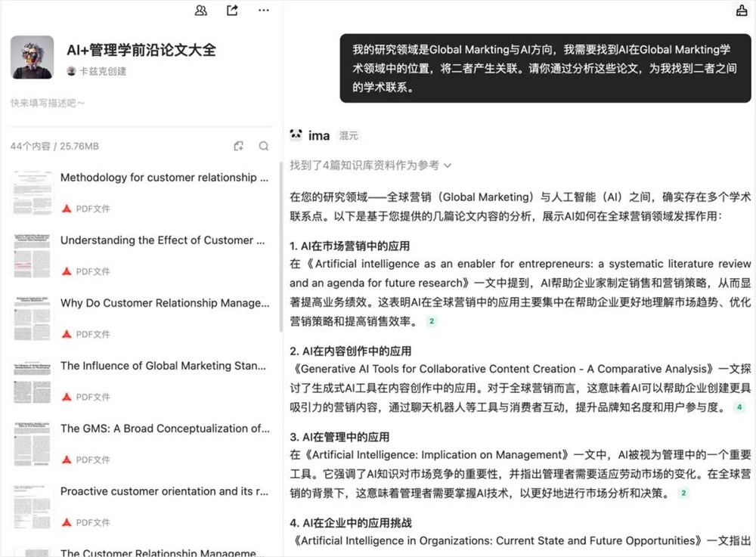Screen dimensions: 756x557
Task: Click the 混元 model label next to ima
Action: click(349, 135)
